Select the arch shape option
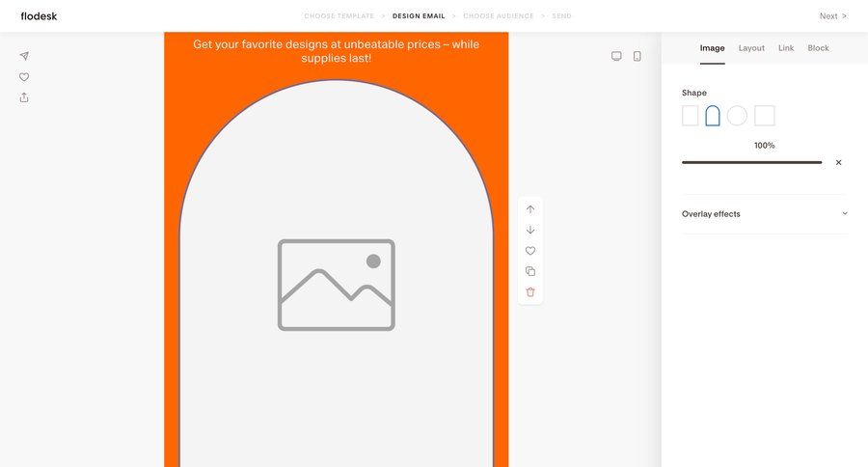 (x=713, y=116)
